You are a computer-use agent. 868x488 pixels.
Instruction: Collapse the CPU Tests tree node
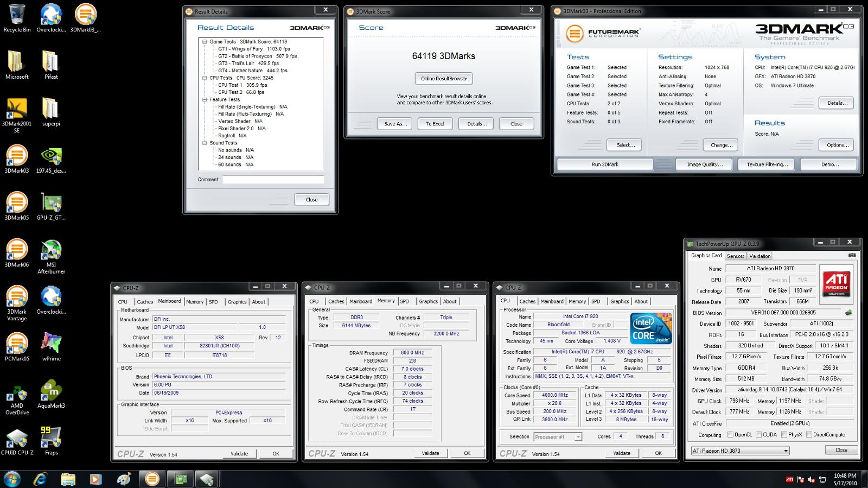(205, 78)
